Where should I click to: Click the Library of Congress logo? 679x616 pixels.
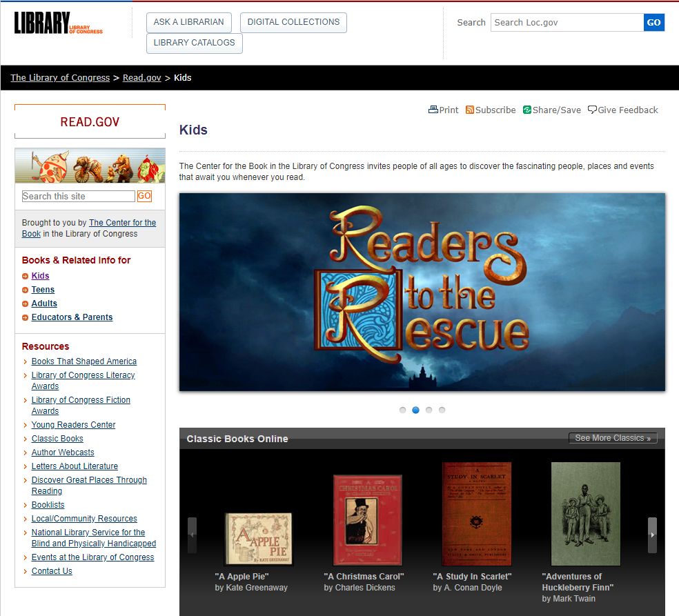coord(59,23)
